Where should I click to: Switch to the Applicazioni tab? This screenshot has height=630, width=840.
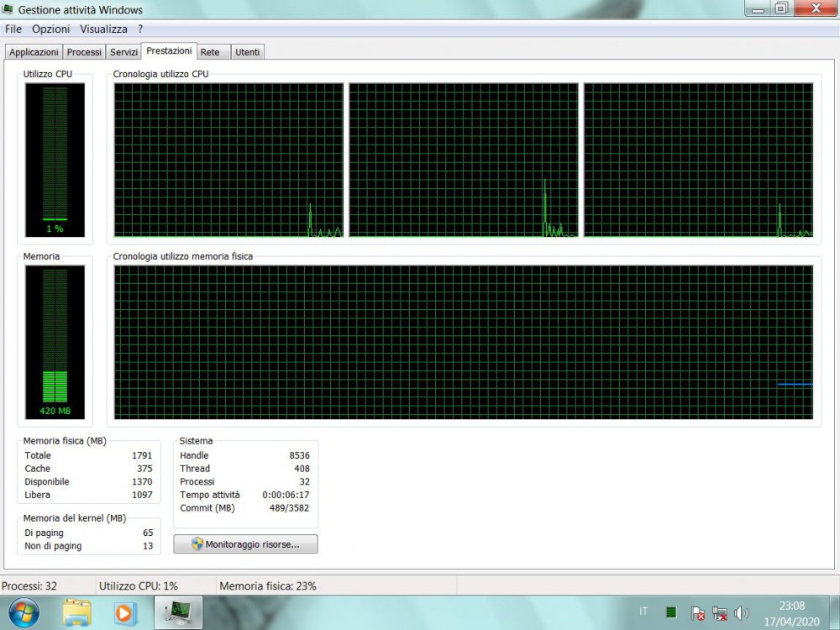(34, 52)
